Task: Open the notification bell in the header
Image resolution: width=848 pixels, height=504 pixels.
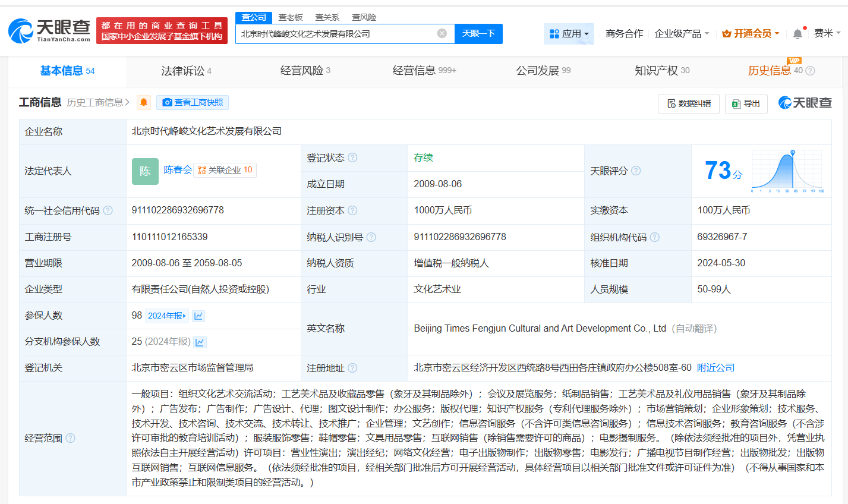Action: point(797,34)
